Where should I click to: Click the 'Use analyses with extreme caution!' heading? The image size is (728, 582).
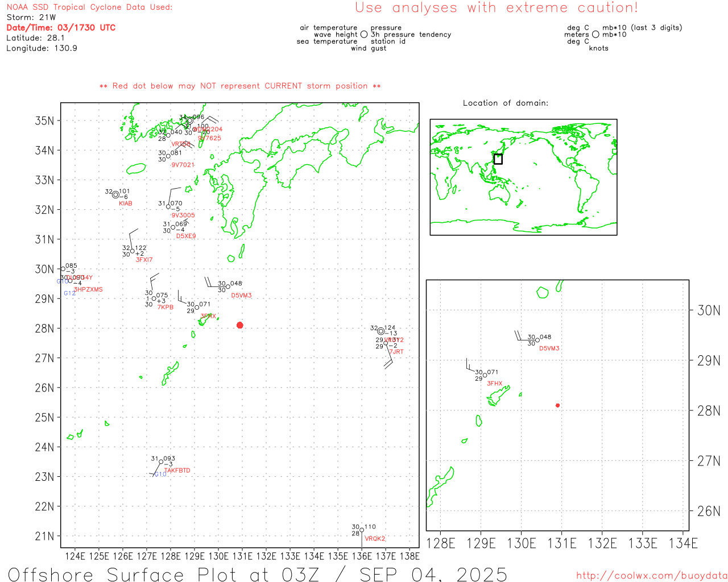pos(497,8)
